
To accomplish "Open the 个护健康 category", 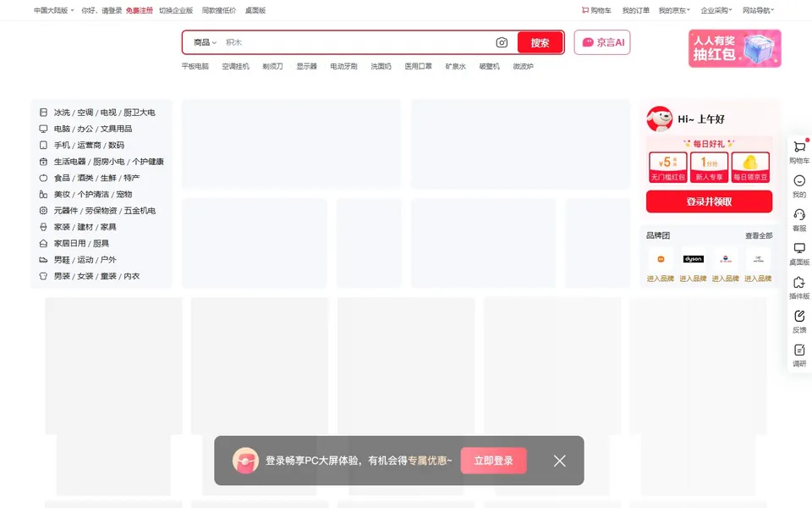I will pos(147,162).
